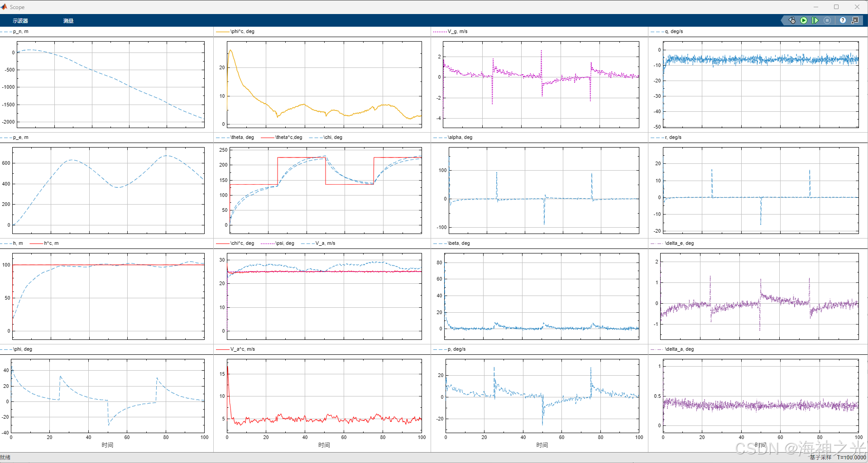Click 时间 axis label under V_a^c plot
868x463 pixels.
coord(324,445)
